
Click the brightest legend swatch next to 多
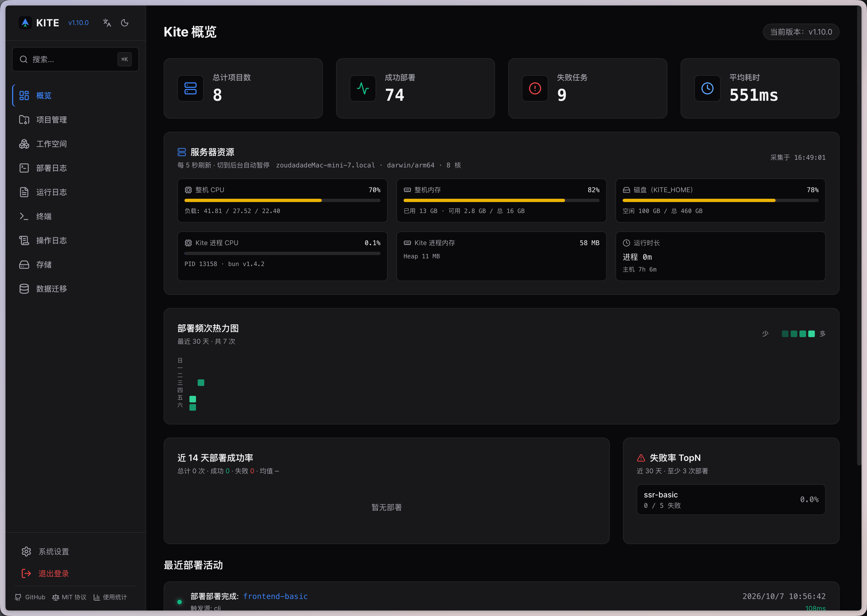pos(812,334)
